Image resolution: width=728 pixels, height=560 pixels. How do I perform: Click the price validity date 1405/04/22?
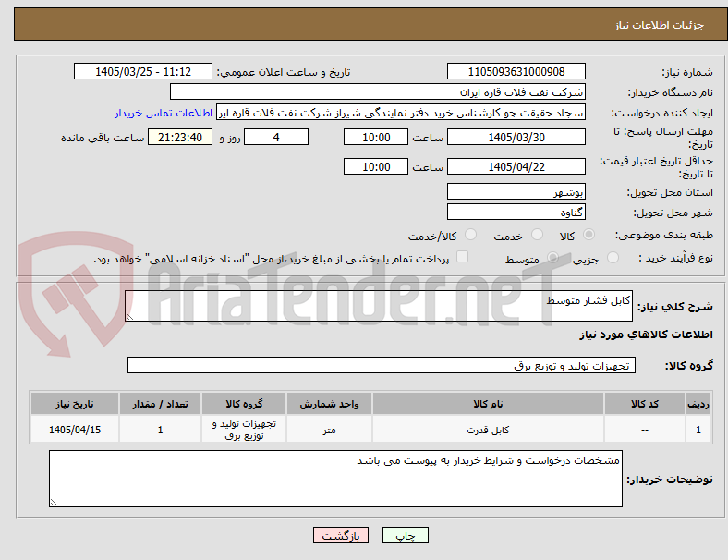tap(516, 166)
